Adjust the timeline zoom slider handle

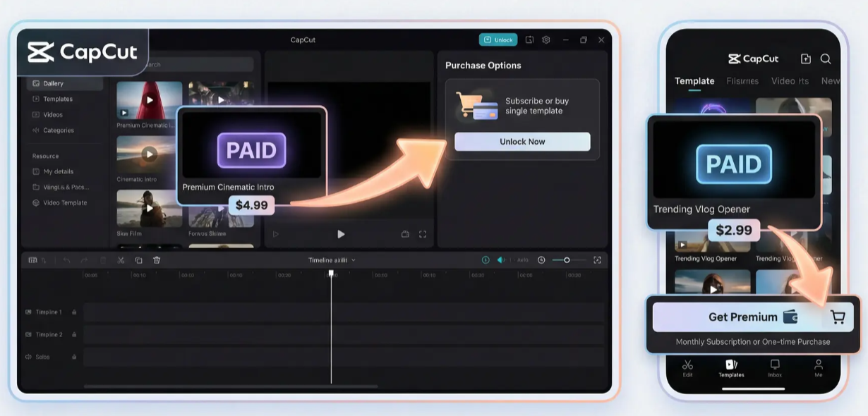click(x=567, y=260)
